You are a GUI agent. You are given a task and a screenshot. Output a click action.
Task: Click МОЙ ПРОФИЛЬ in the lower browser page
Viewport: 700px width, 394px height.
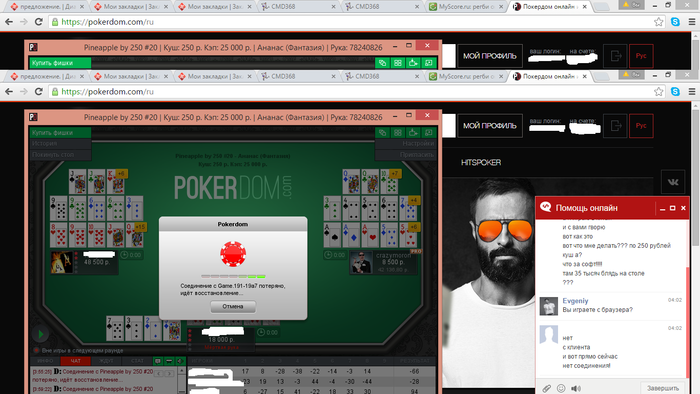(x=490, y=126)
